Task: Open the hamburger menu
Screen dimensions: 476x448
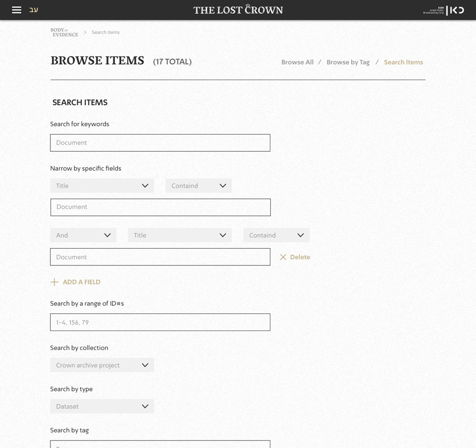Action: pos(17,10)
